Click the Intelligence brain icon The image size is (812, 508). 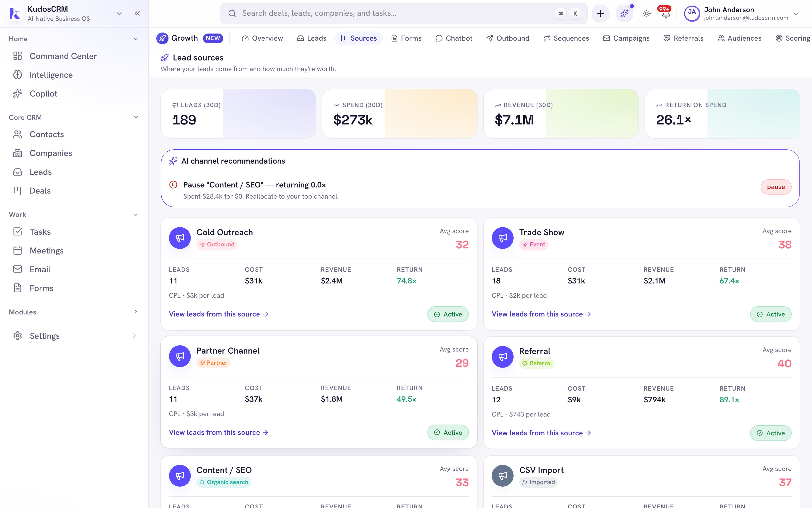18,75
